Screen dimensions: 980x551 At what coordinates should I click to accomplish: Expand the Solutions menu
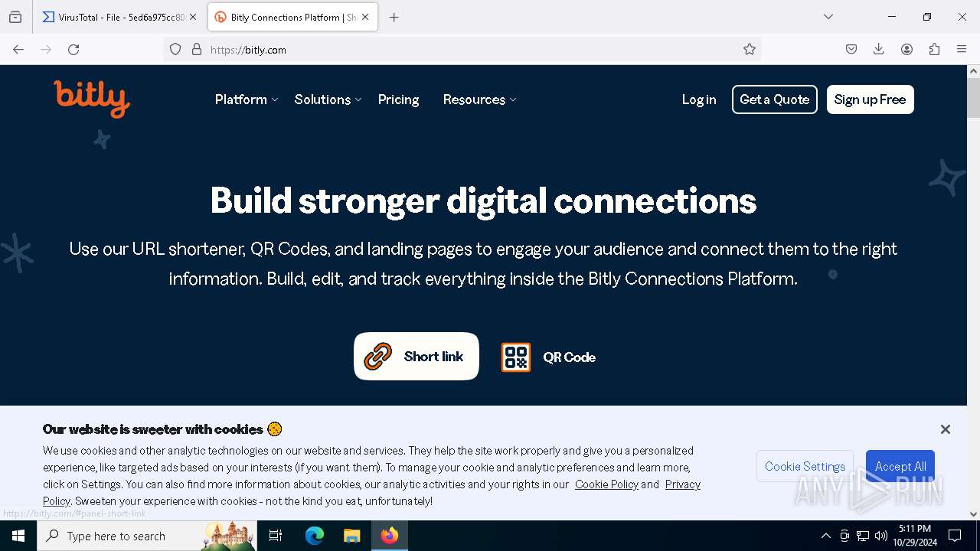[x=328, y=99]
